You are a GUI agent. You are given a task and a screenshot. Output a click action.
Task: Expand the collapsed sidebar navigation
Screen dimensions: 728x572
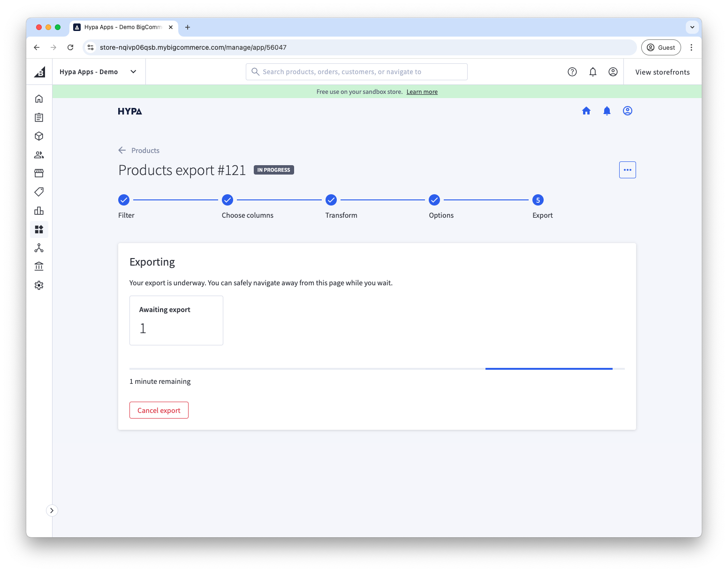tap(52, 511)
